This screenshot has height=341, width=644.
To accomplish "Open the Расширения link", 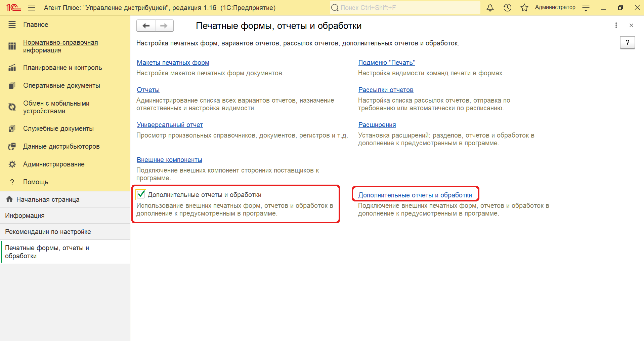I will tap(377, 125).
